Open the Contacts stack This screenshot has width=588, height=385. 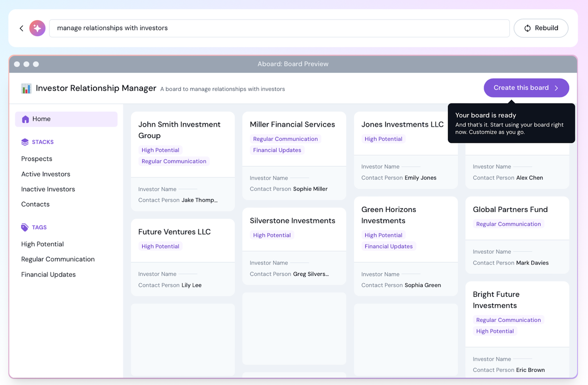click(x=35, y=204)
